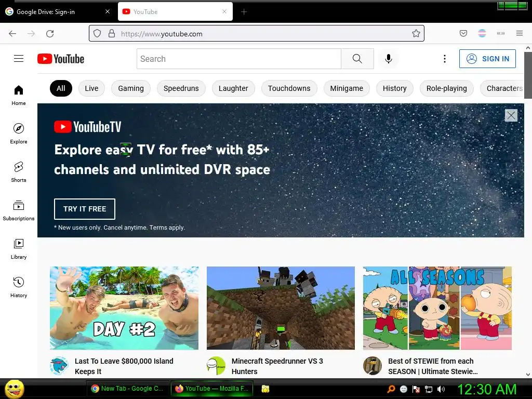This screenshot has width=532, height=399.
Task: Click the taskbar volume speaker icon
Action: click(x=441, y=389)
